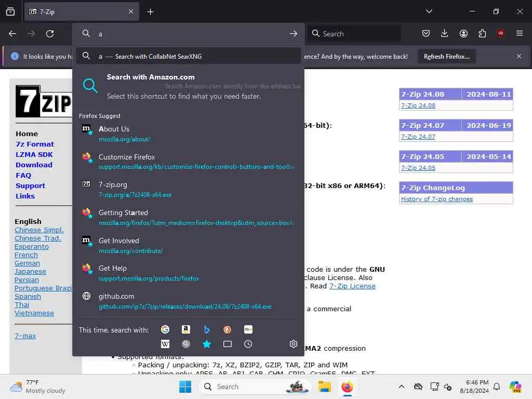Switch language to Esperanto
The width and height of the screenshot is (532, 399).
(x=32, y=246)
